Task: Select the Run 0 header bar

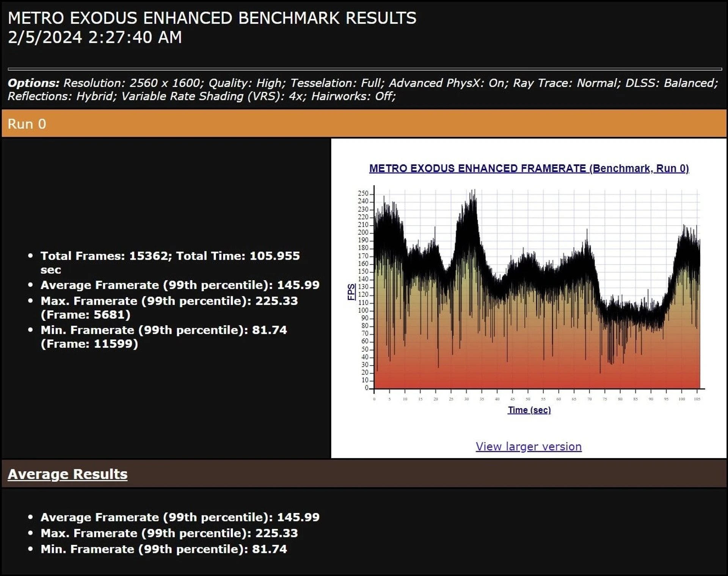Action: click(364, 124)
